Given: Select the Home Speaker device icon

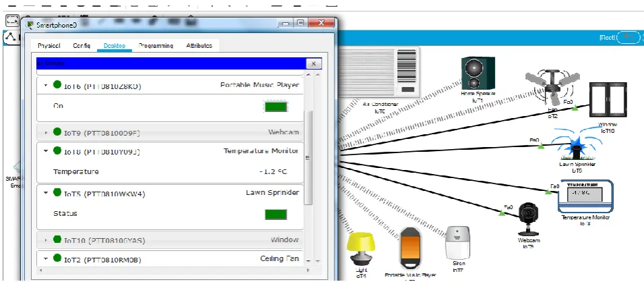Looking at the screenshot, I should pyautogui.click(x=477, y=73).
